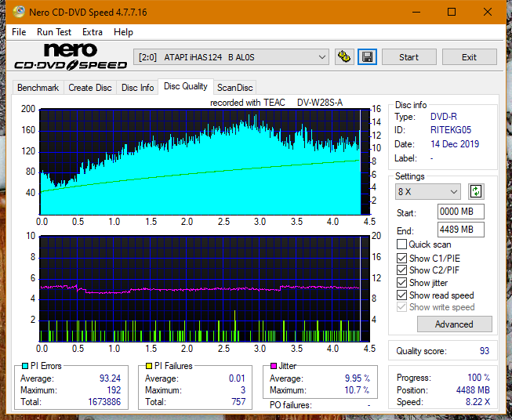Click PI Errors maximum 192
512x420 pixels.
(x=114, y=390)
